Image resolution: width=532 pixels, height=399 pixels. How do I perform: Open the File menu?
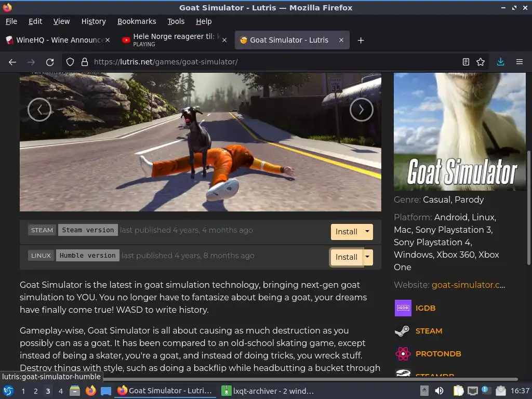11,21
